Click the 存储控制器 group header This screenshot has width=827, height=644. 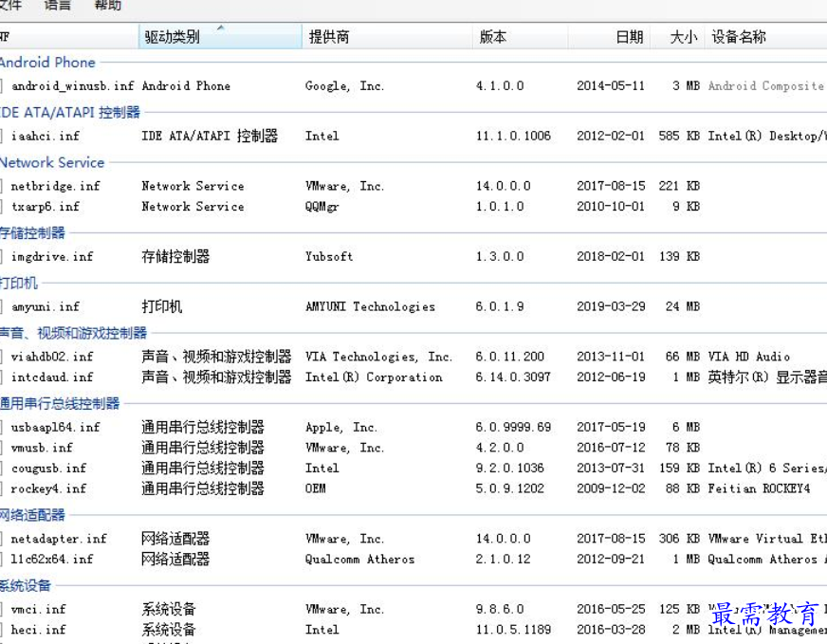32,232
